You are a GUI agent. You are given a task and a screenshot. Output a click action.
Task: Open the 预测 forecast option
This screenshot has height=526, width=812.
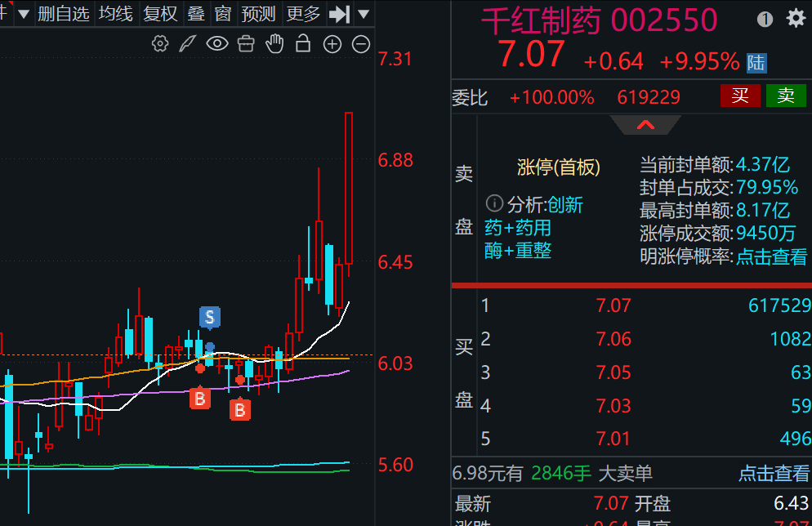pos(258,14)
